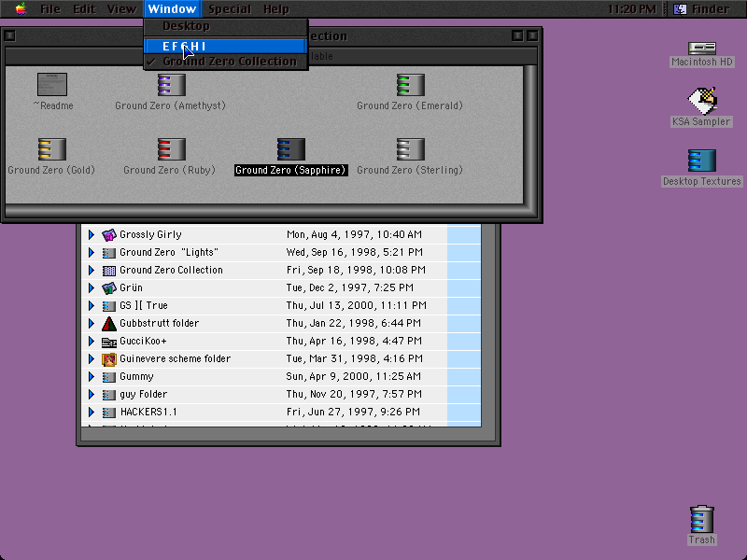Select the Ground Zero (Sterling) folder icon
747x560 pixels.
click(410, 149)
